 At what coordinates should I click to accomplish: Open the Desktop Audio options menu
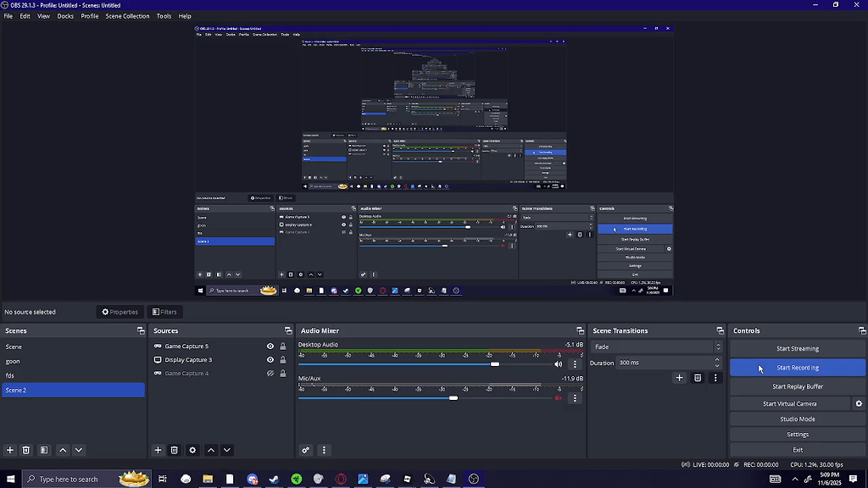click(576, 363)
